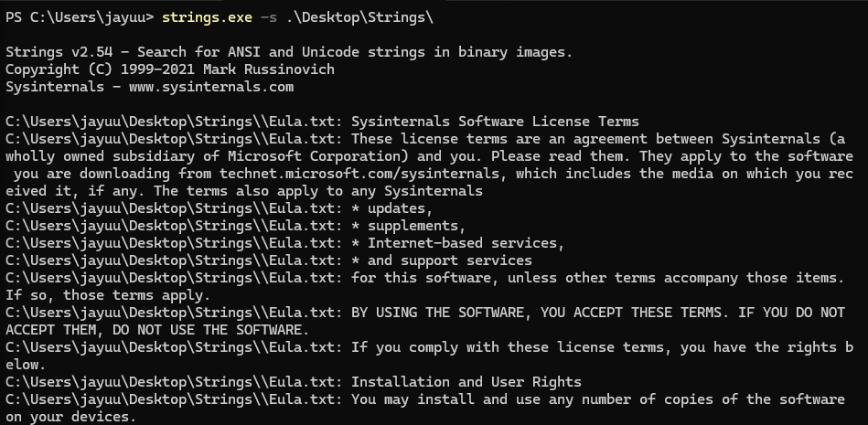Click the strings.exe command text
Image resolution: width=868 pixels, height=425 pixels.
point(207,17)
